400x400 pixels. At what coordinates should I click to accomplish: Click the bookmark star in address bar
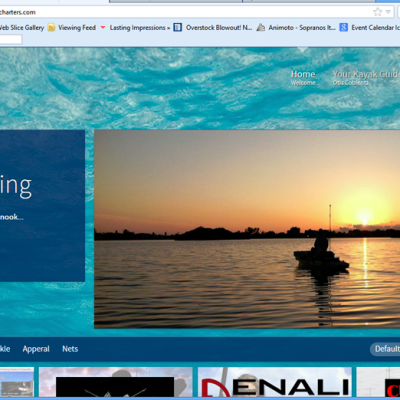(377, 12)
